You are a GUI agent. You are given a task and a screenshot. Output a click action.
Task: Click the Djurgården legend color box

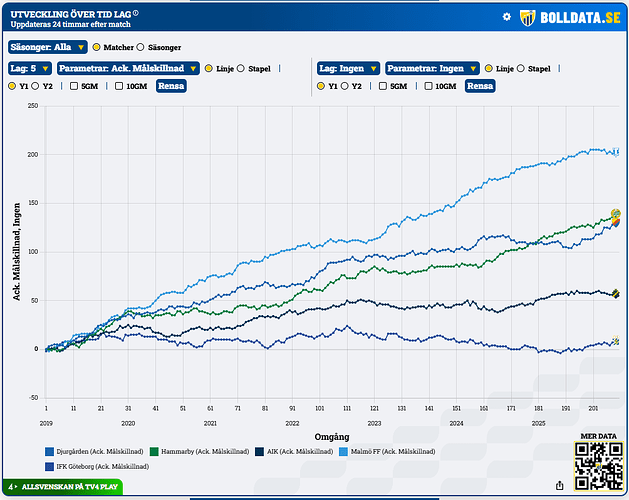coord(50,452)
